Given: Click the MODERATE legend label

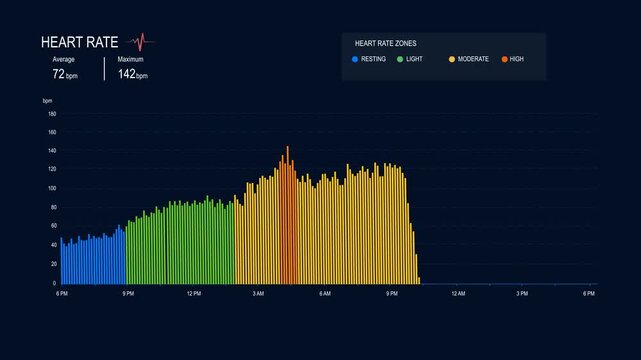Looking at the screenshot, I should click(x=473, y=59).
